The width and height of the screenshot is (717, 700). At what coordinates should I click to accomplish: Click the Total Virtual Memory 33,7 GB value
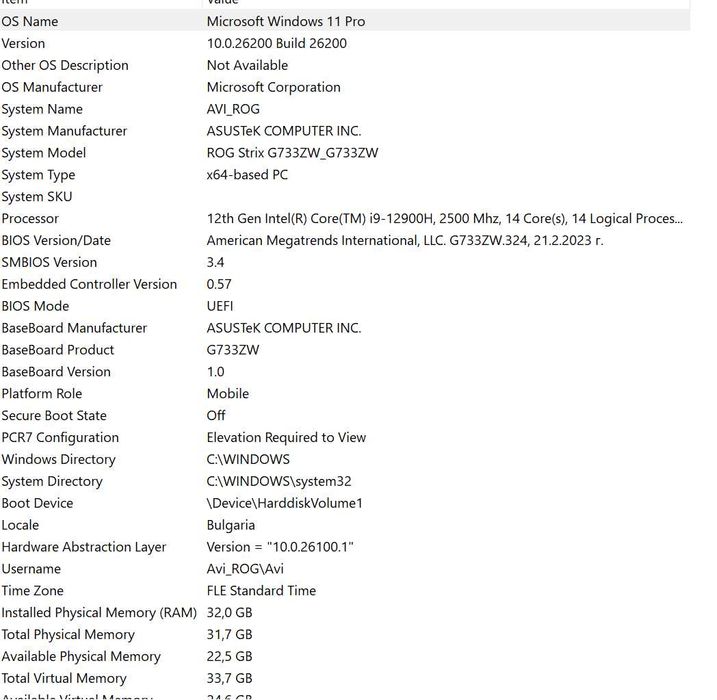(x=230, y=679)
